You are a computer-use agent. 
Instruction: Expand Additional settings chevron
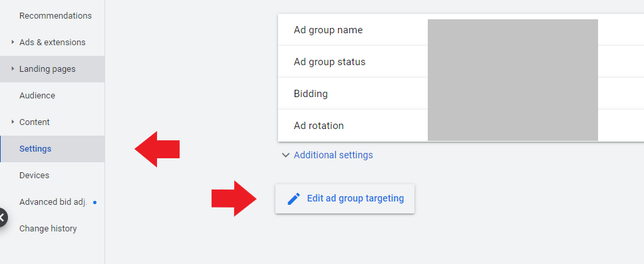click(285, 155)
